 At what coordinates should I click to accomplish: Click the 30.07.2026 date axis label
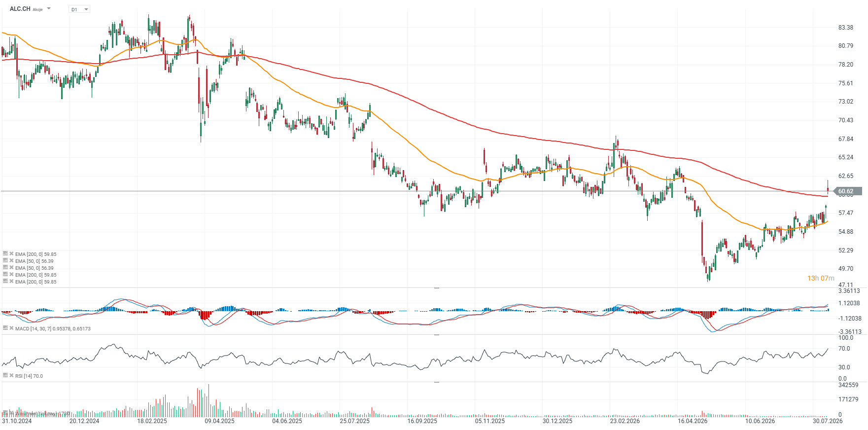tap(828, 421)
